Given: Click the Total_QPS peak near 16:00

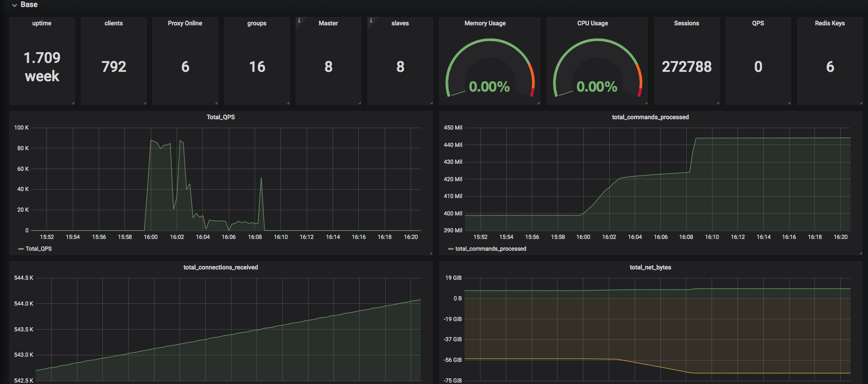Looking at the screenshot, I should 151,140.
